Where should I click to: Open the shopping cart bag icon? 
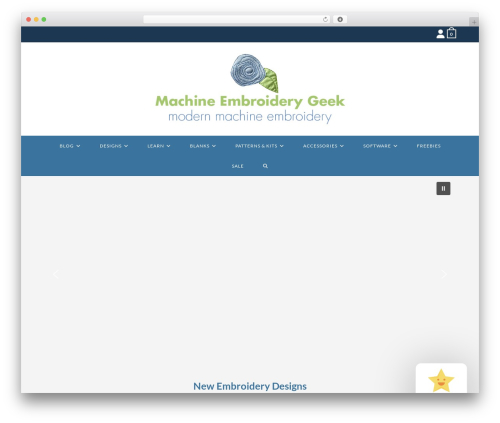pos(451,33)
